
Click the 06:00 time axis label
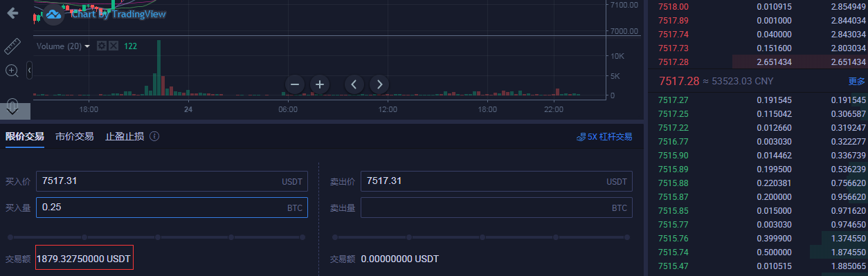point(288,109)
